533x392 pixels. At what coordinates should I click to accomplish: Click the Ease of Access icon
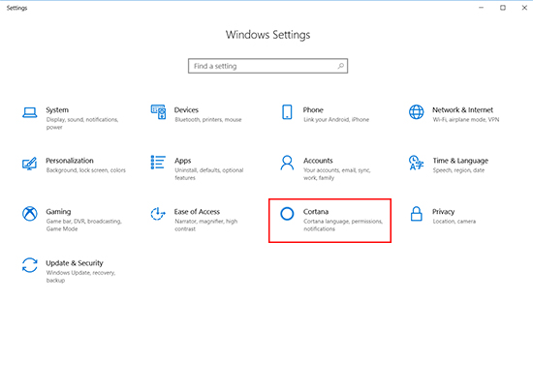[158, 214]
